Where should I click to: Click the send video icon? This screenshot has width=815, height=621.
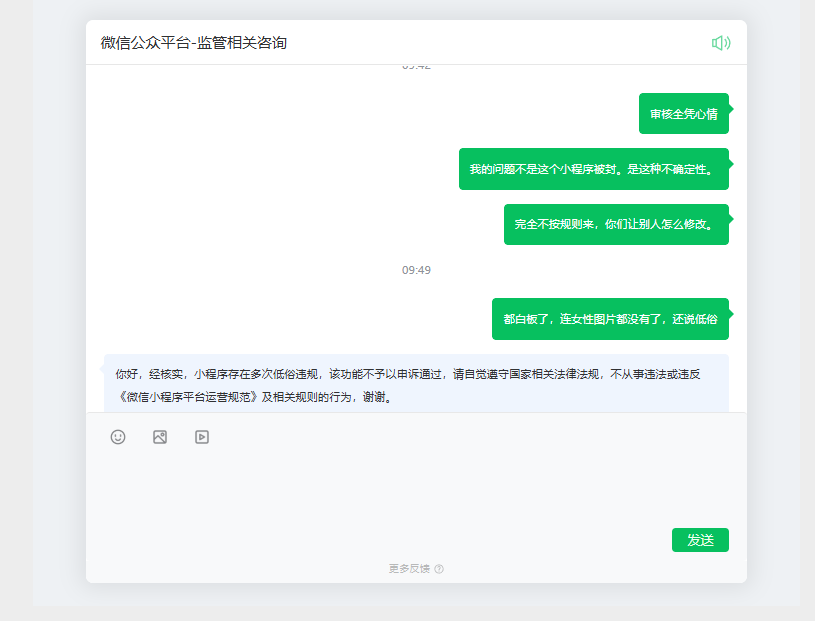click(x=202, y=437)
